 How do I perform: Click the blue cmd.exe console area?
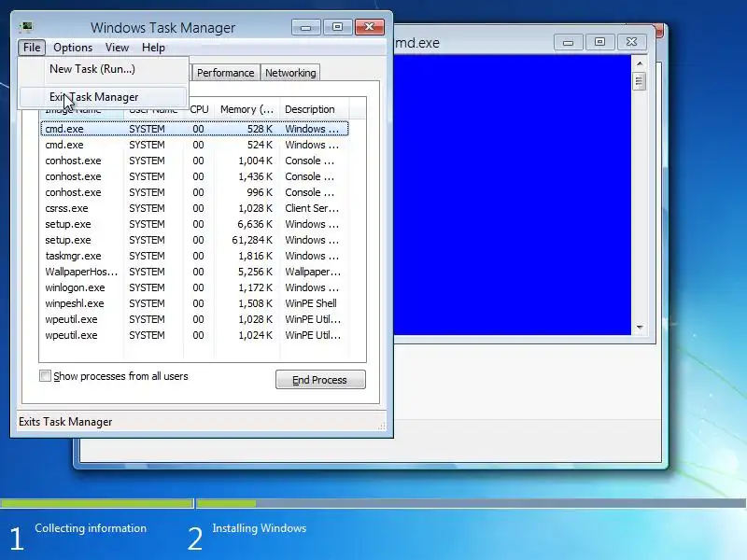click(x=512, y=195)
